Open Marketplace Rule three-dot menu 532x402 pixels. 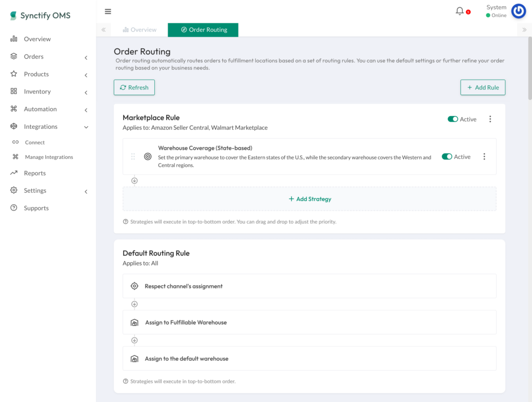coord(490,119)
